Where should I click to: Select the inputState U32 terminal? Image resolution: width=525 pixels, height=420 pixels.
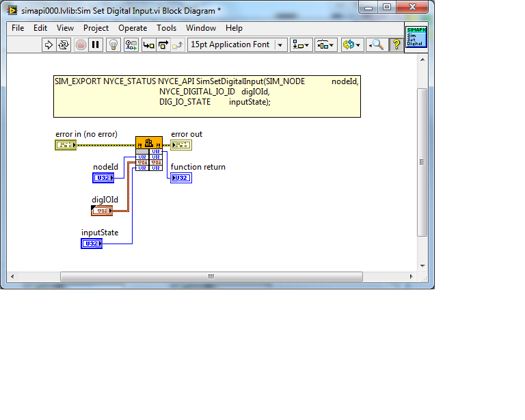(92, 244)
